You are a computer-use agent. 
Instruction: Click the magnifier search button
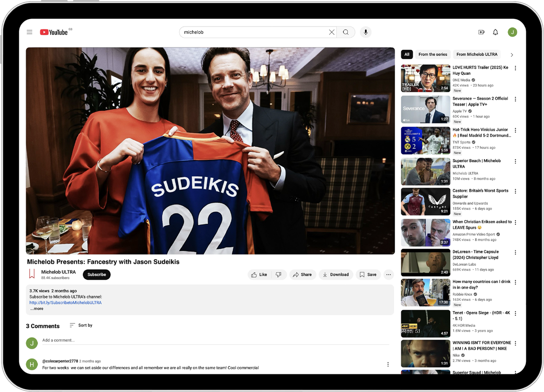click(346, 32)
